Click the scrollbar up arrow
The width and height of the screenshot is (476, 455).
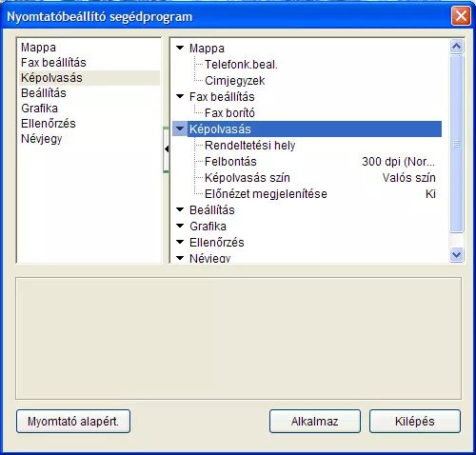[456, 47]
